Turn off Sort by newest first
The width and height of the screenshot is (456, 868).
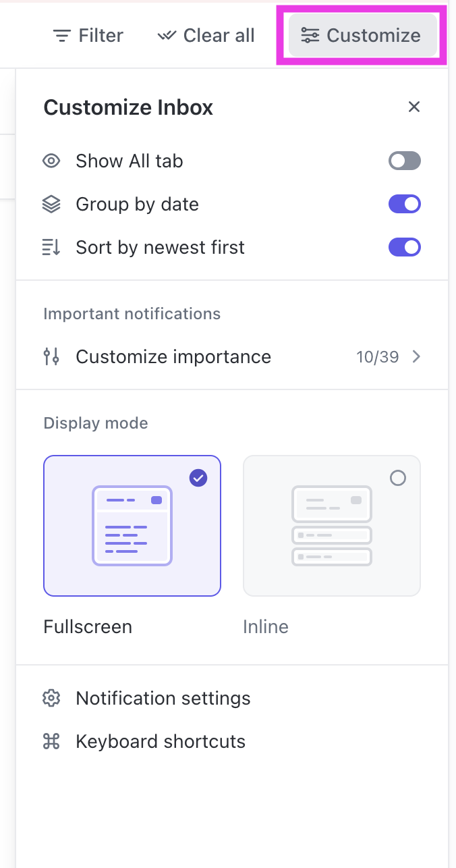[x=404, y=247]
